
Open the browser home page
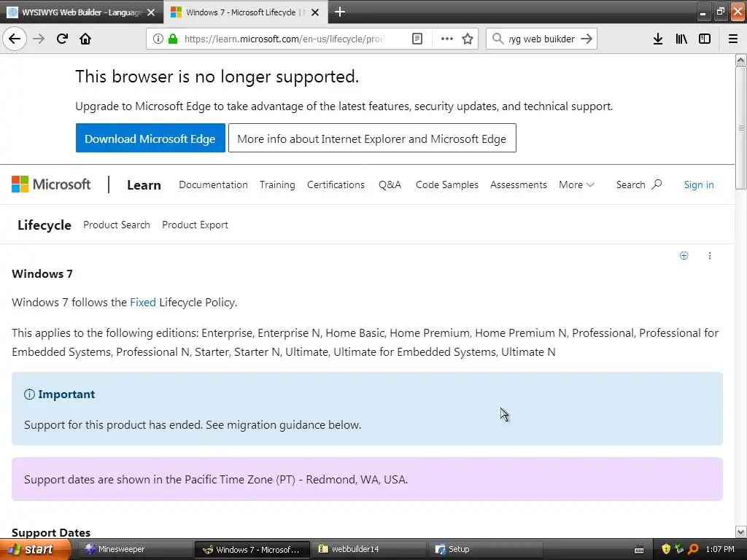pos(85,39)
